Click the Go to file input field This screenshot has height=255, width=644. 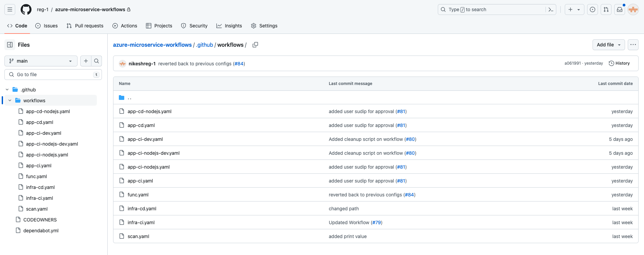(x=53, y=75)
